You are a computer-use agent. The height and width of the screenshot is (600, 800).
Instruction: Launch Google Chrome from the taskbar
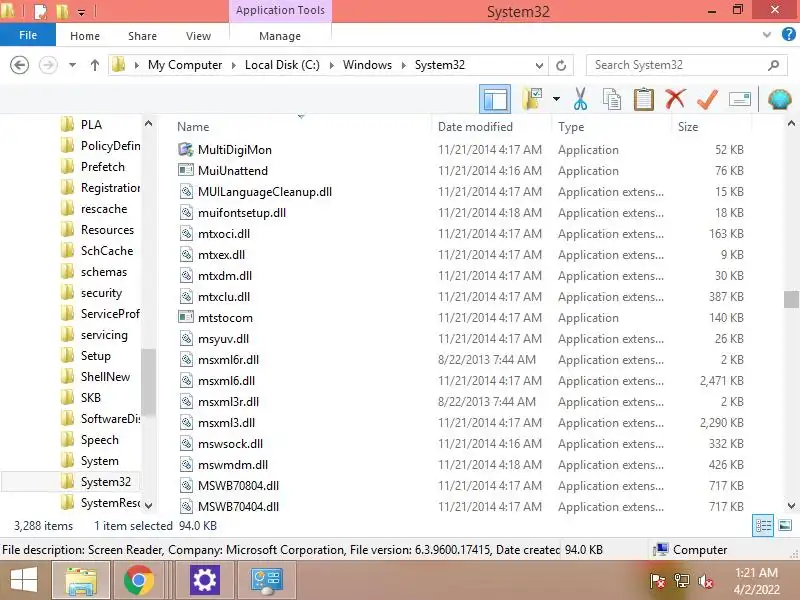[x=138, y=580]
